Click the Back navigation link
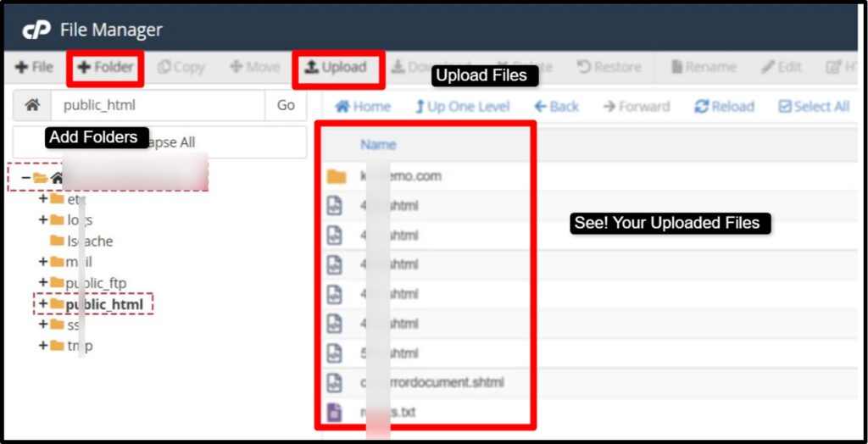868x444 pixels. (x=556, y=106)
